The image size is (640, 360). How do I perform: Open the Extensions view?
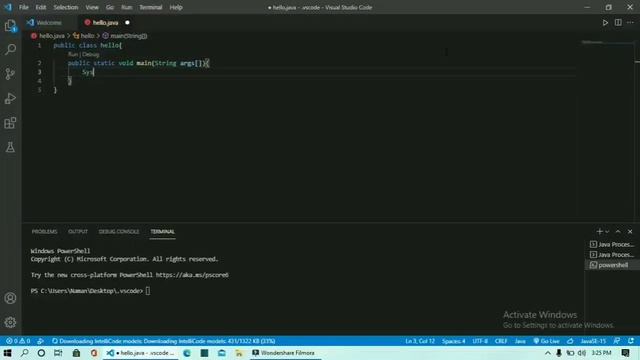(x=11, y=123)
